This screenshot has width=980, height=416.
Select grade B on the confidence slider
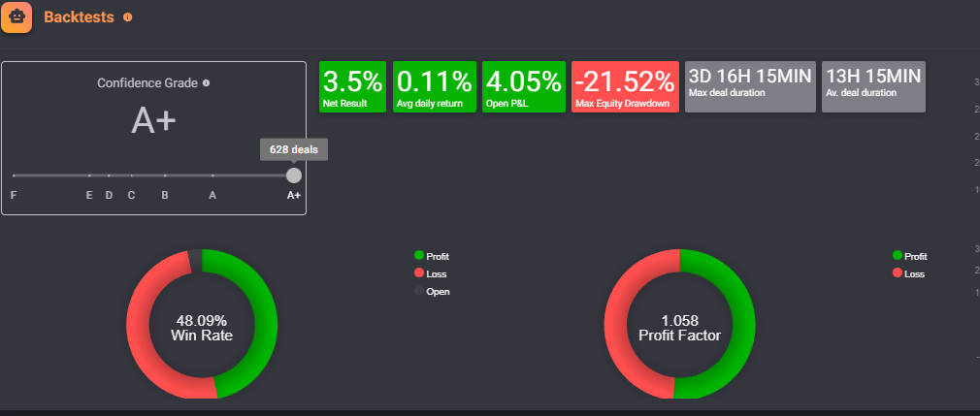coord(165,176)
